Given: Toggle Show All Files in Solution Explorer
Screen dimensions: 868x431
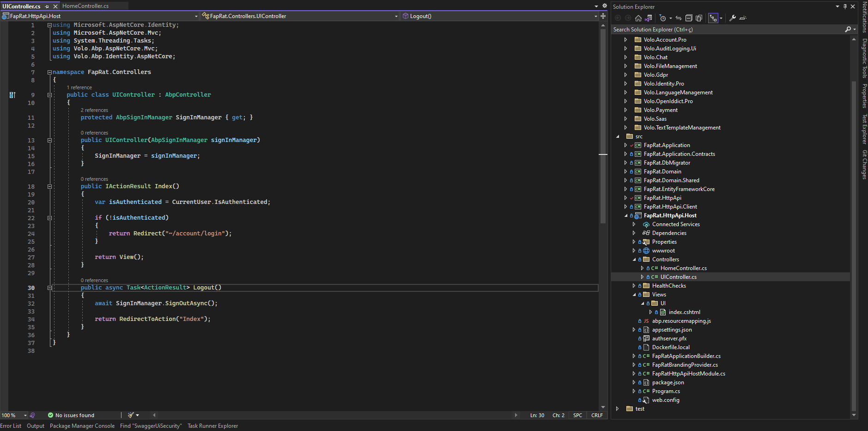Looking at the screenshot, I should 699,18.
